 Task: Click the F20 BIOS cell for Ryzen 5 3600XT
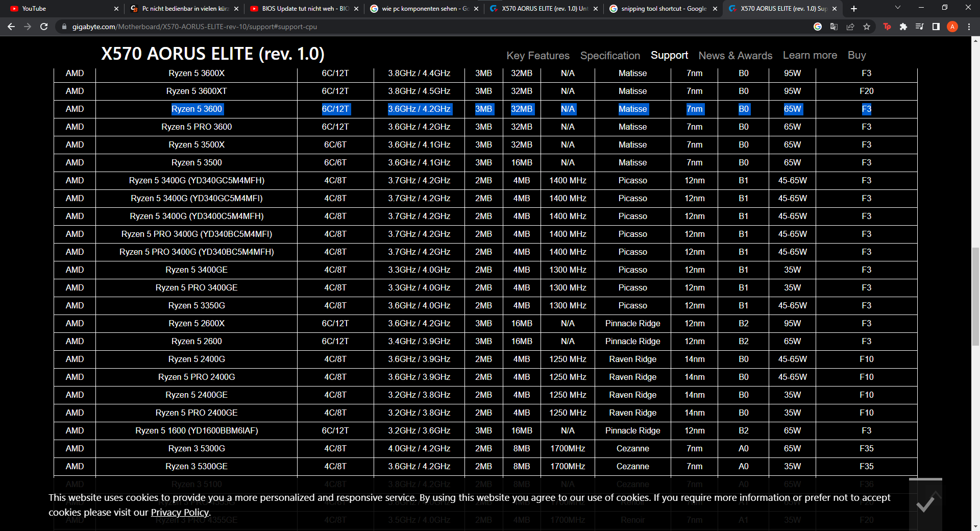[x=866, y=91]
